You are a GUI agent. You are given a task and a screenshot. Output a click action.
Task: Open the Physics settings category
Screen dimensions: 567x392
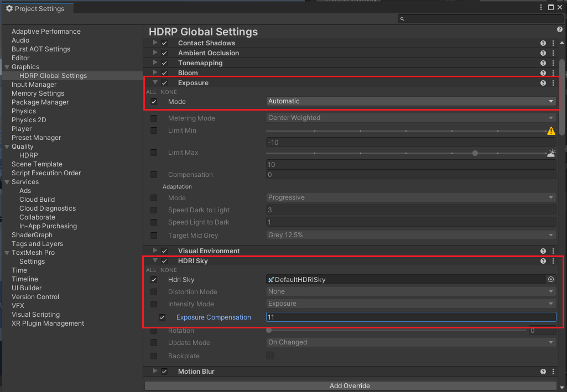[x=23, y=111]
